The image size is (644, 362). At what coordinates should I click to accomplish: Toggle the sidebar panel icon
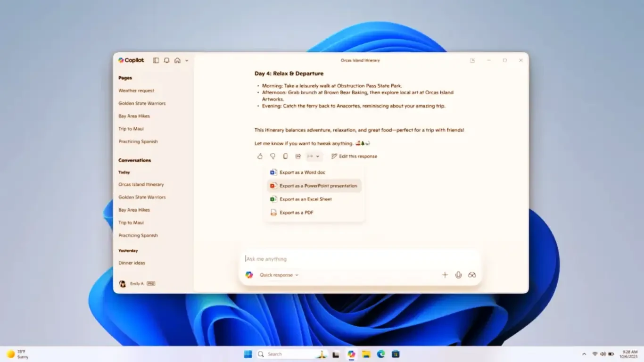tap(156, 60)
